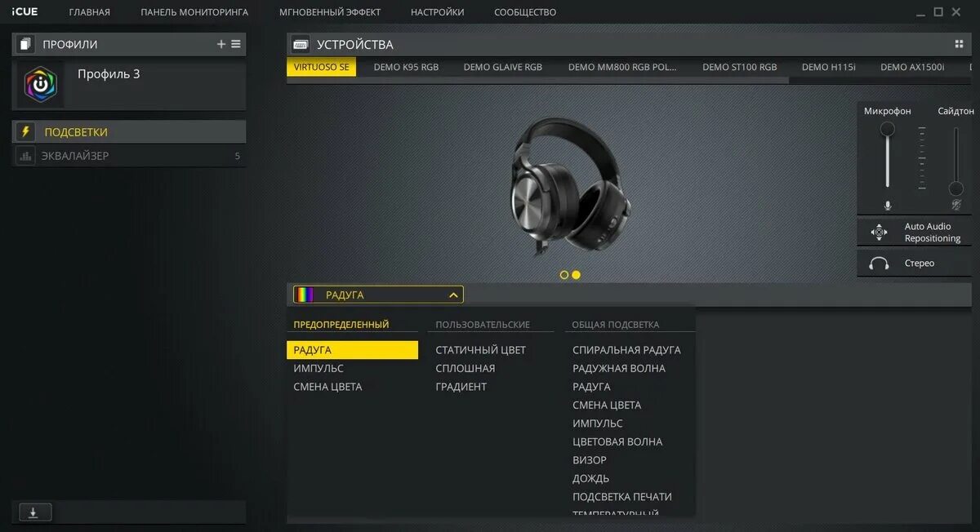
Task: Select the DEMO ST100 RGB tab
Action: (740, 67)
